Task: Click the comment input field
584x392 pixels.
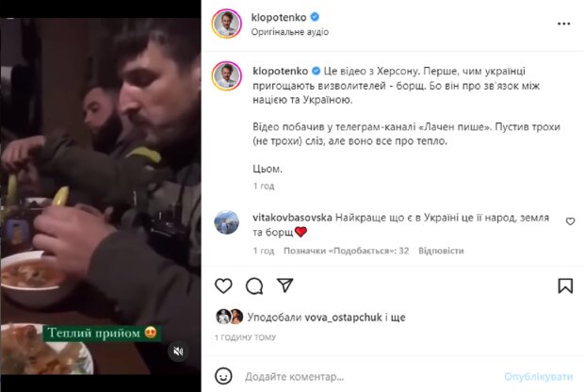Action: 370,377
